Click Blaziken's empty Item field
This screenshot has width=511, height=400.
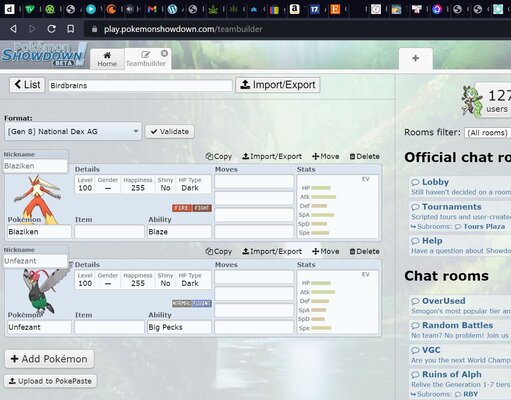[109, 232]
